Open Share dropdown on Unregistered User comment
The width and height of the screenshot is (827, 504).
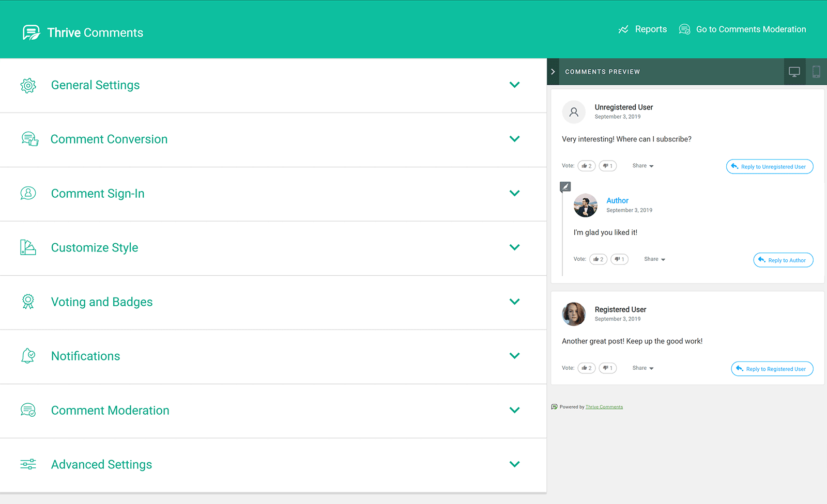[643, 166]
